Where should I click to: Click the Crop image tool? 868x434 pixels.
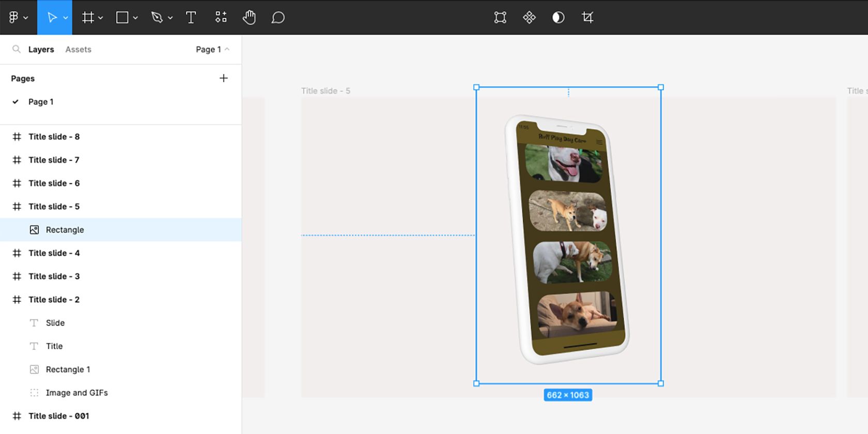(x=587, y=18)
